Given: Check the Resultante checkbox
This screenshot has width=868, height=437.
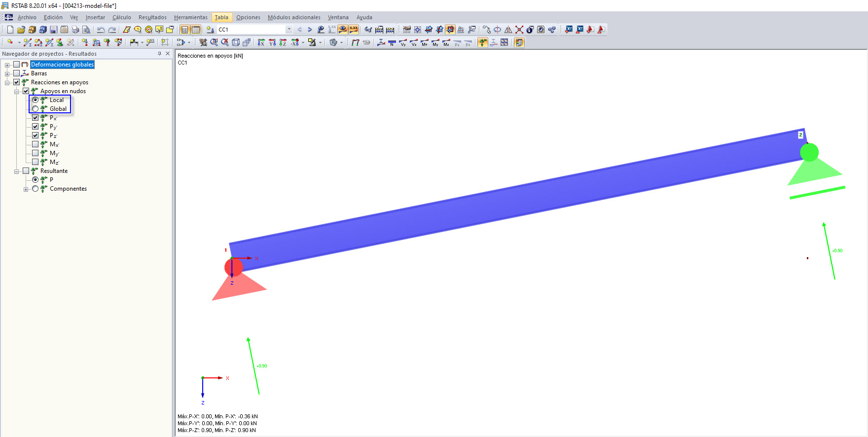Looking at the screenshot, I should [26, 171].
